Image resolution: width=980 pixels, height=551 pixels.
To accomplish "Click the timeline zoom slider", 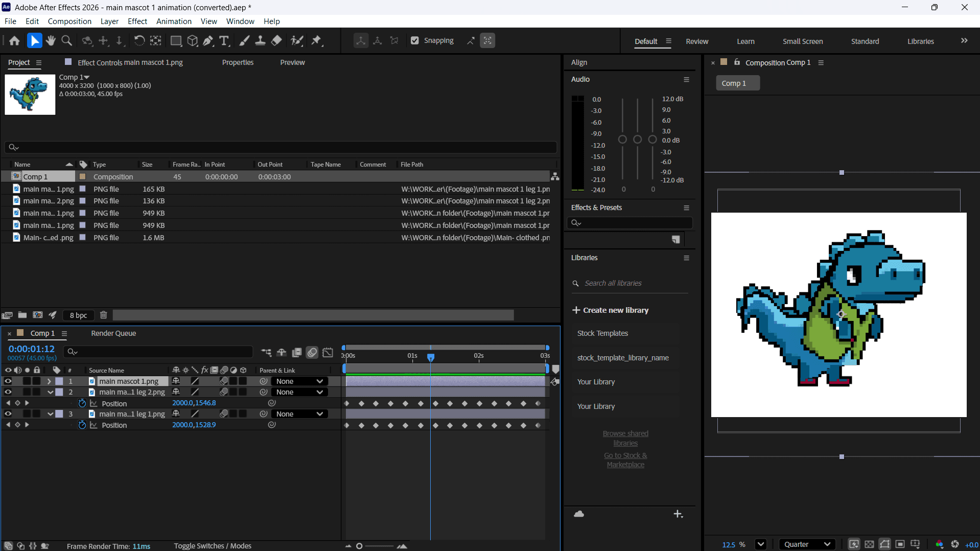I will pyautogui.click(x=360, y=546).
